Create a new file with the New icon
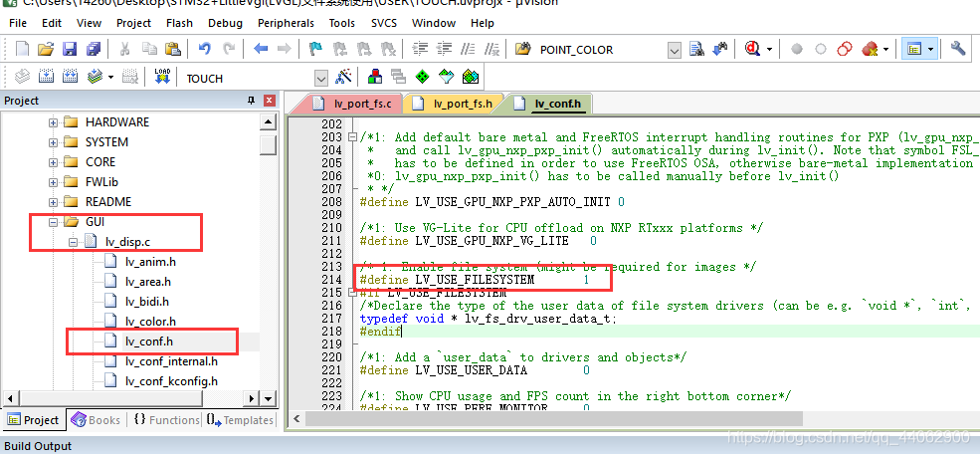 click(23, 50)
